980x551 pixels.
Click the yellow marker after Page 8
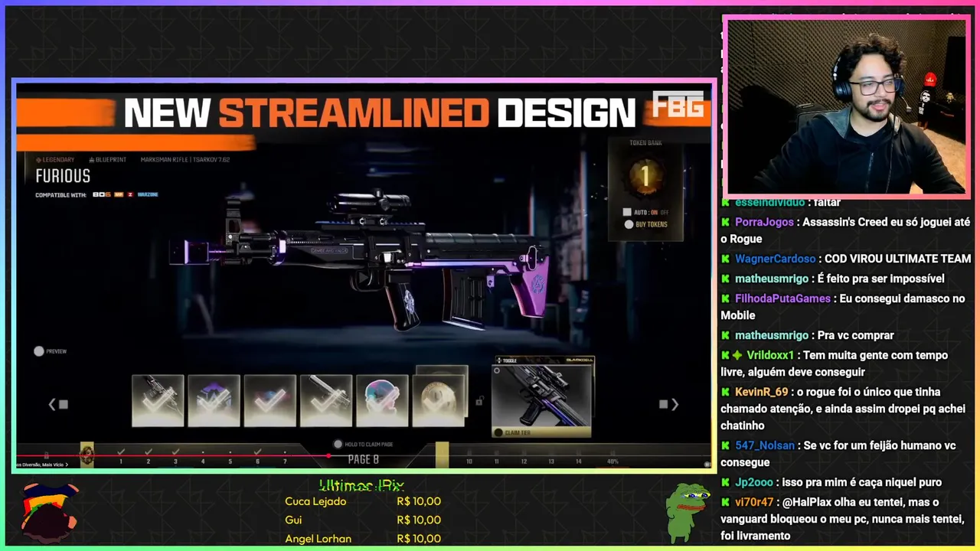442,455
